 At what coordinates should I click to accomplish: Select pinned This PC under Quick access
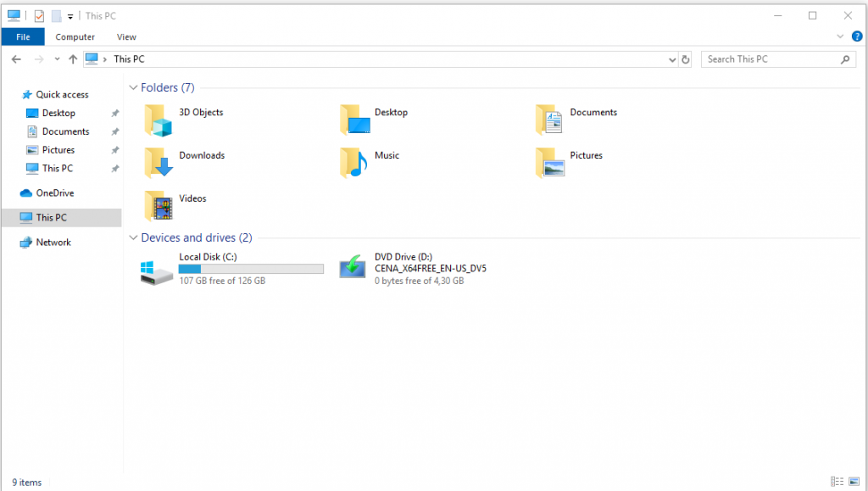[58, 168]
